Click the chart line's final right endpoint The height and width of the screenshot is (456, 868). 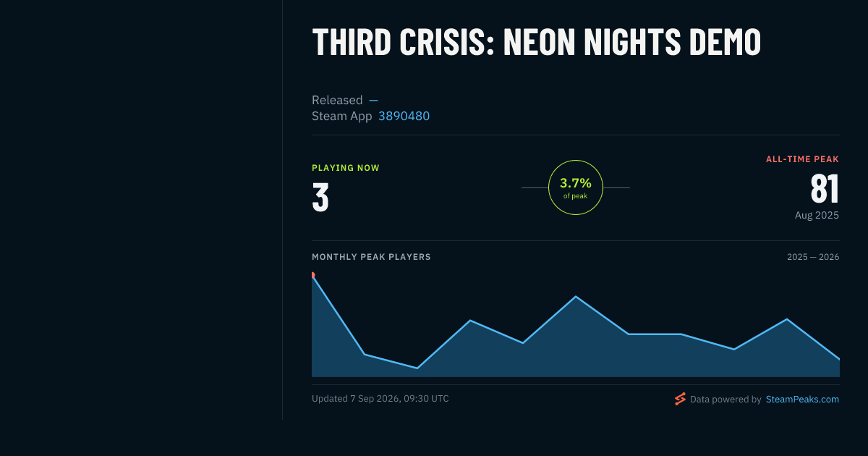[x=839, y=359]
